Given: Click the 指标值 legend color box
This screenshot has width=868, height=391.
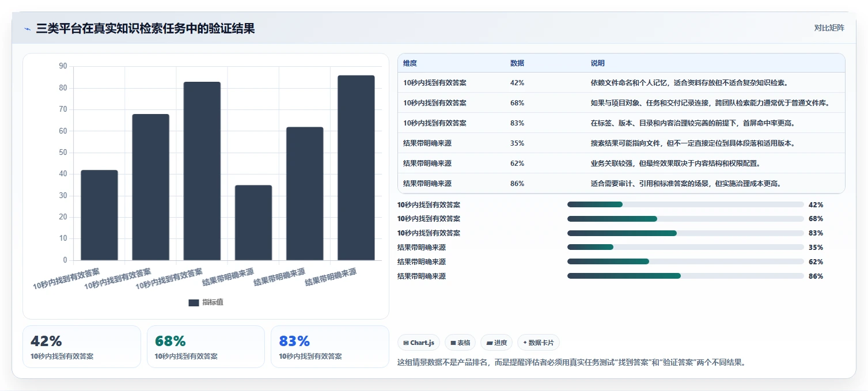Looking at the screenshot, I should click(194, 302).
